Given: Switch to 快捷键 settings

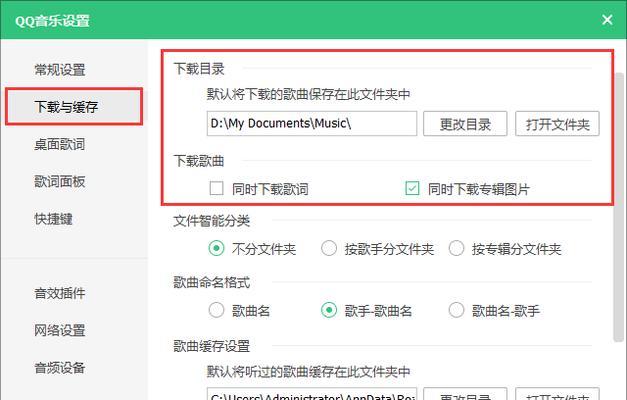Looking at the screenshot, I should click(x=54, y=218).
